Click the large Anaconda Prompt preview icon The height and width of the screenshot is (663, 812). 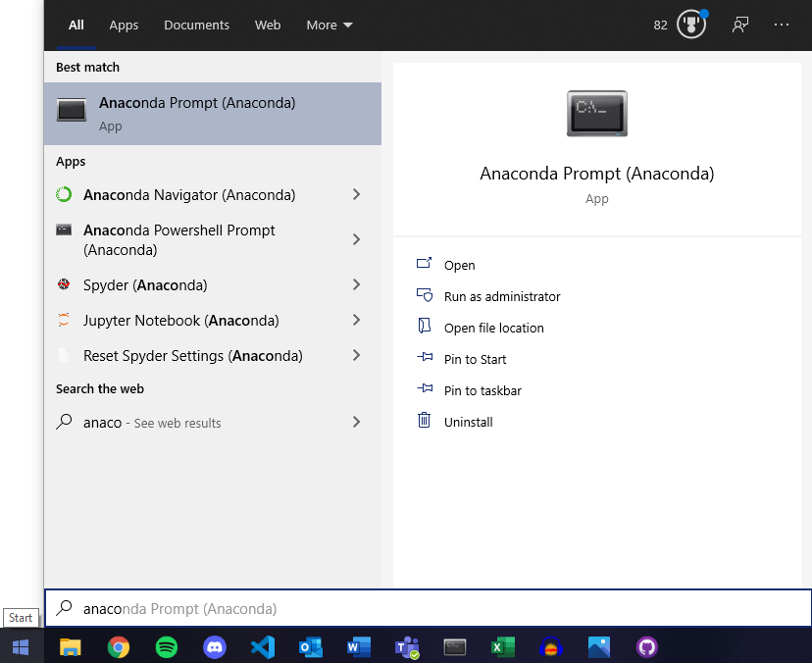tap(597, 114)
